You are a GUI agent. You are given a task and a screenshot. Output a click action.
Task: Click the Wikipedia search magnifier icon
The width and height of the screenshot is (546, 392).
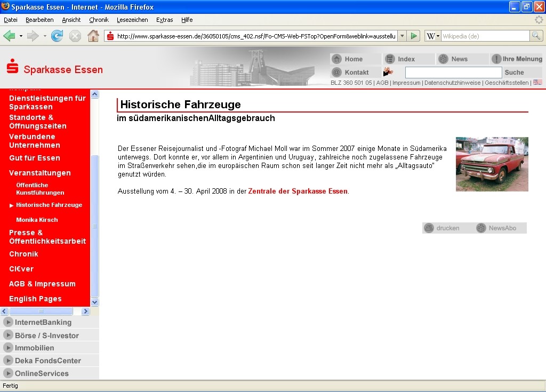click(x=536, y=36)
